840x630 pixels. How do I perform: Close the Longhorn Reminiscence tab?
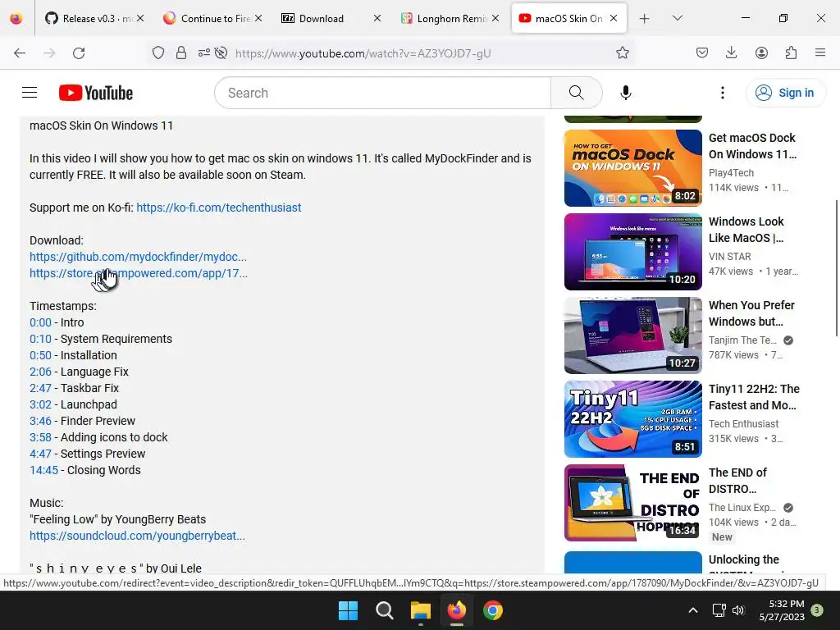(x=495, y=18)
